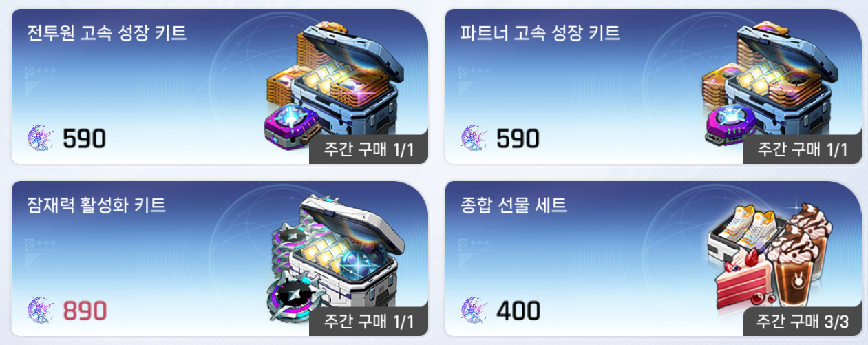Open the 전투원 고속 성장 키트 title
868x345 pixels.
pos(107,33)
